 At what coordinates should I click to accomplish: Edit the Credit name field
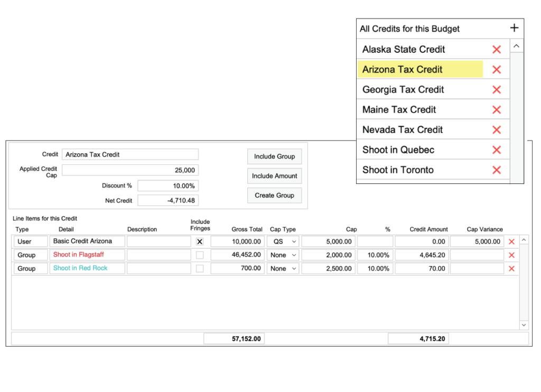tap(130, 155)
